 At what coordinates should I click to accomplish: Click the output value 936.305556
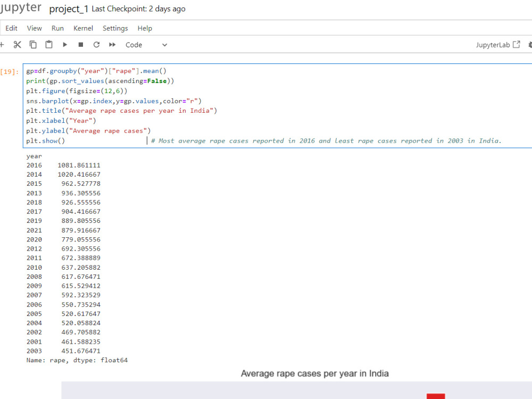(x=81, y=193)
